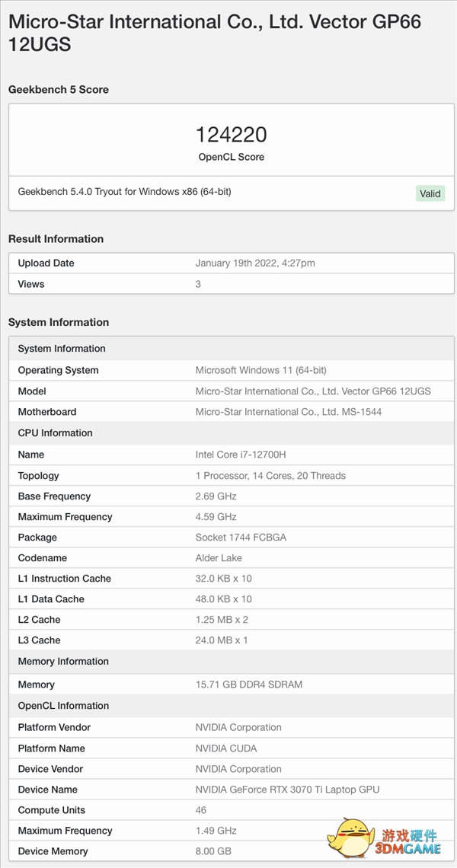
Task: Select the Memory value '15.71 GB DDR4 SDRAM'
Action: coord(249,685)
